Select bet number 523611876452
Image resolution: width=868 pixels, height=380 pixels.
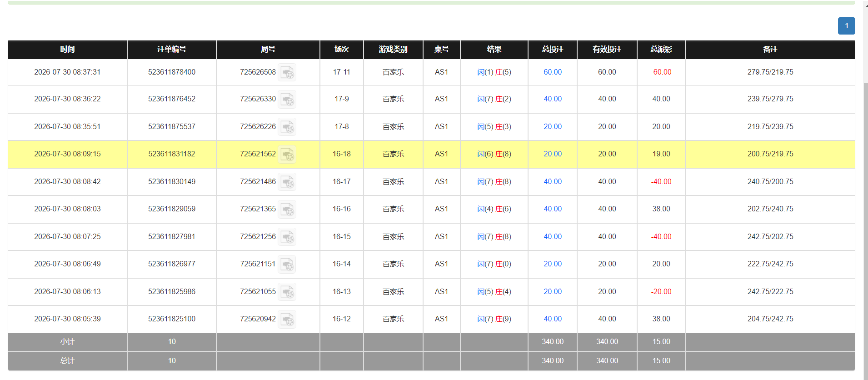[x=172, y=99]
